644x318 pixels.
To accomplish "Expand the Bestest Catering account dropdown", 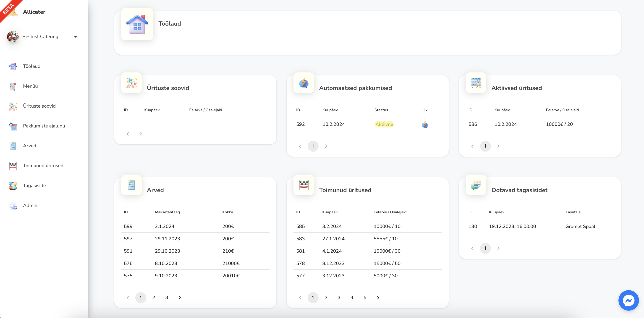I will coord(75,37).
